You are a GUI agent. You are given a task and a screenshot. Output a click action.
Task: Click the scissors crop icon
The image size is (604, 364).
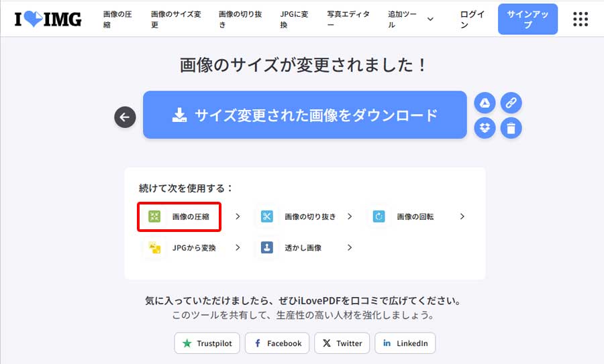pos(266,217)
